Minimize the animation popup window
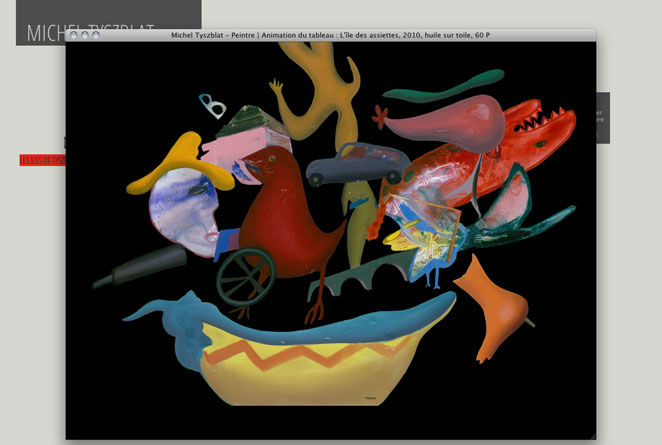This screenshot has height=445, width=662. (85, 35)
